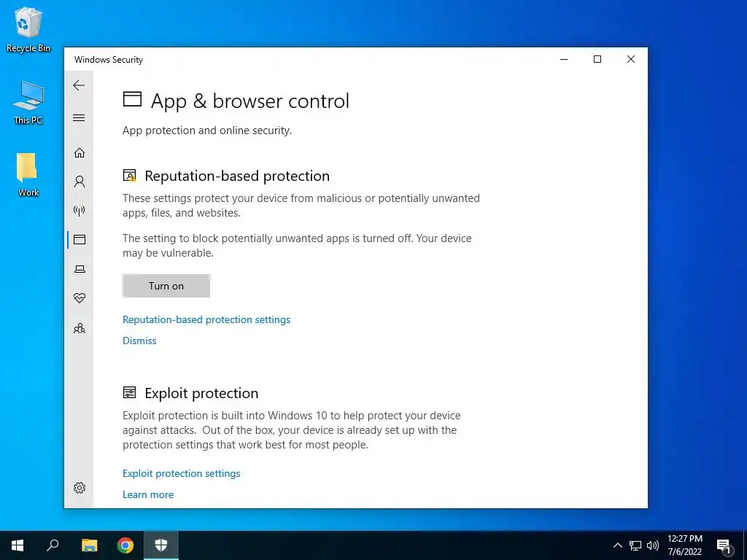Click the Learn more link

148,494
